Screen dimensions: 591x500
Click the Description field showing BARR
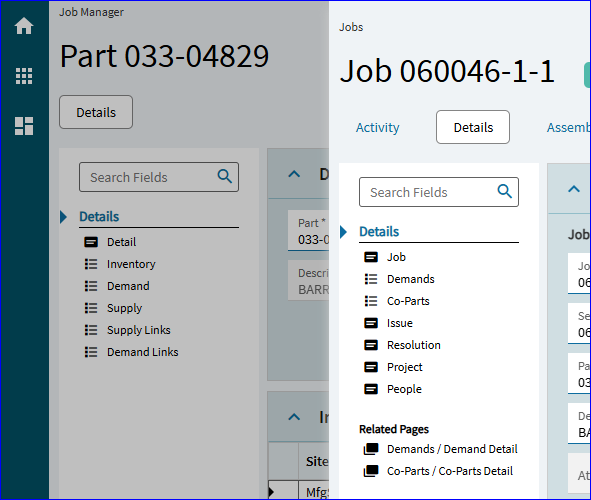(x=309, y=280)
